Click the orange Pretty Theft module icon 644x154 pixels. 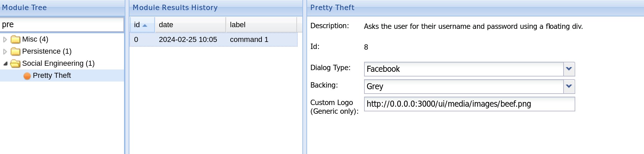[27, 76]
